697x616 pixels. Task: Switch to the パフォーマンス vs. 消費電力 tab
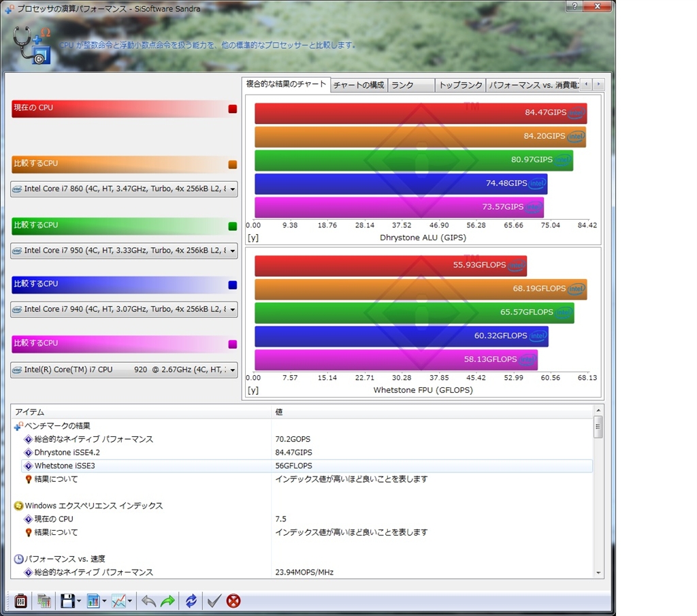[x=534, y=85]
